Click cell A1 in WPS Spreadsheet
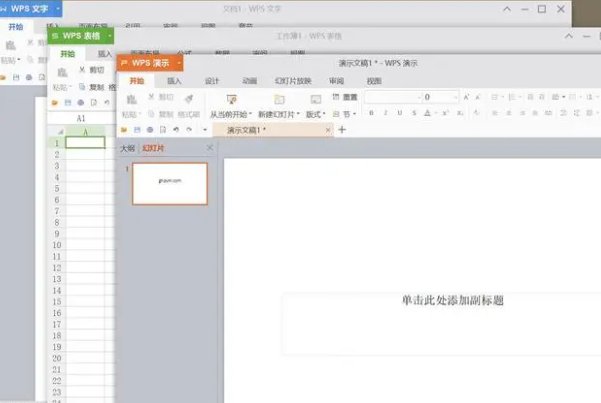 [x=85, y=143]
